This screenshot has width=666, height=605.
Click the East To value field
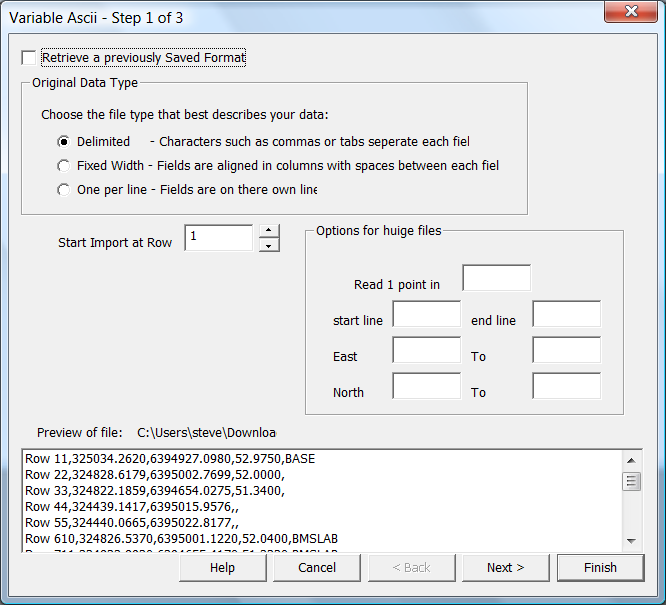point(566,350)
